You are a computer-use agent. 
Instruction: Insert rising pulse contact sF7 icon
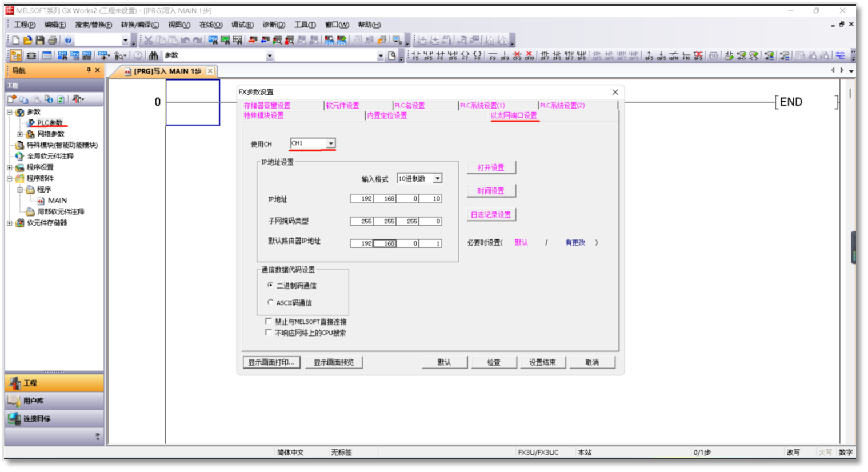click(x=545, y=55)
